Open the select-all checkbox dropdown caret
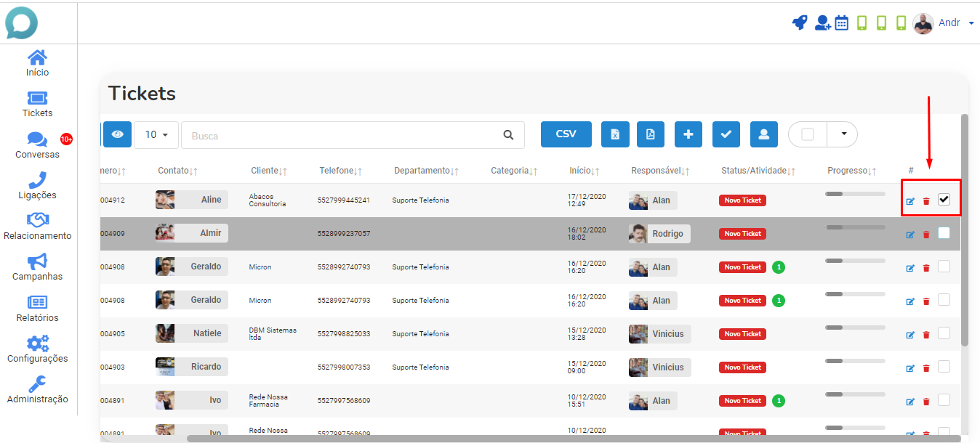Viewport: 980px width, 443px height. [843, 134]
